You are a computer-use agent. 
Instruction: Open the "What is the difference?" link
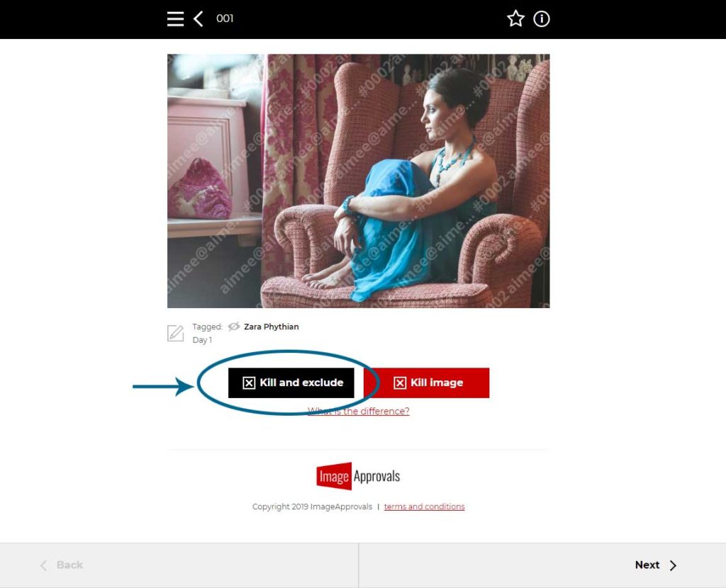pos(358,412)
